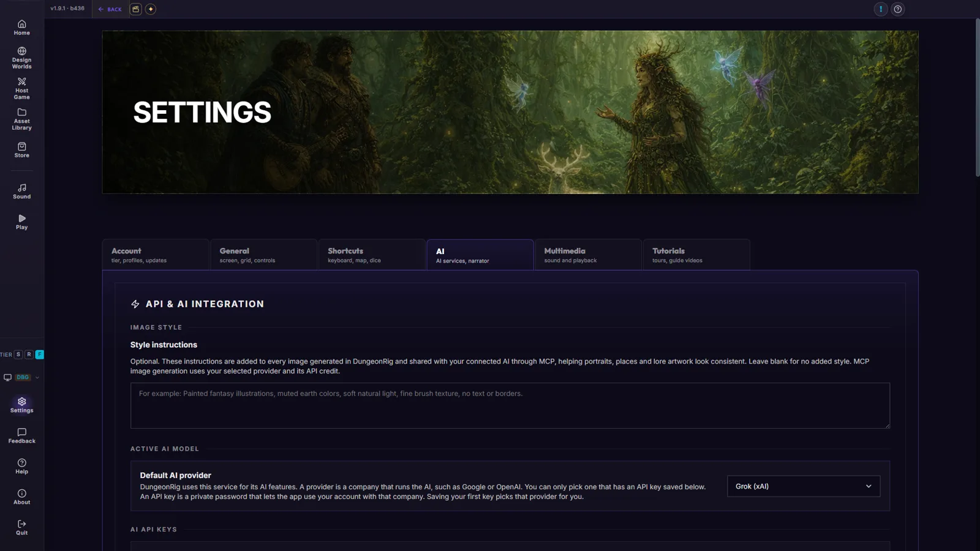
Task: Click the page vertical scrollbar
Action: click(x=978, y=98)
